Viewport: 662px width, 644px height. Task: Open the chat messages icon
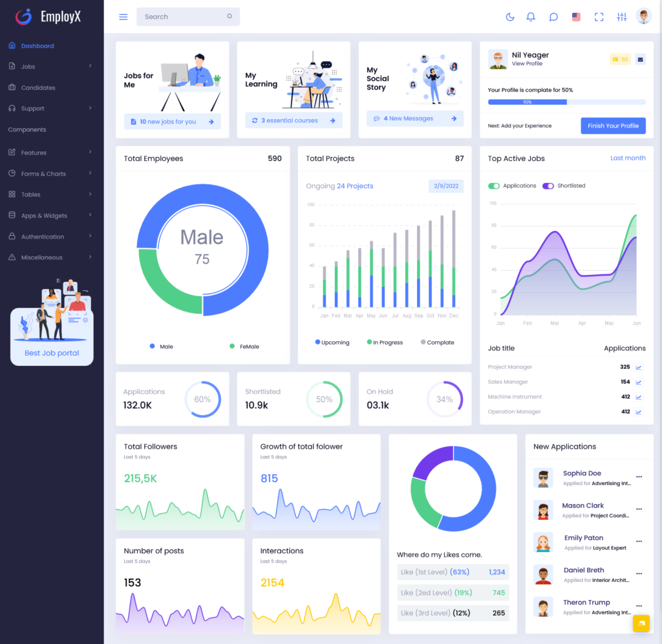(553, 17)
